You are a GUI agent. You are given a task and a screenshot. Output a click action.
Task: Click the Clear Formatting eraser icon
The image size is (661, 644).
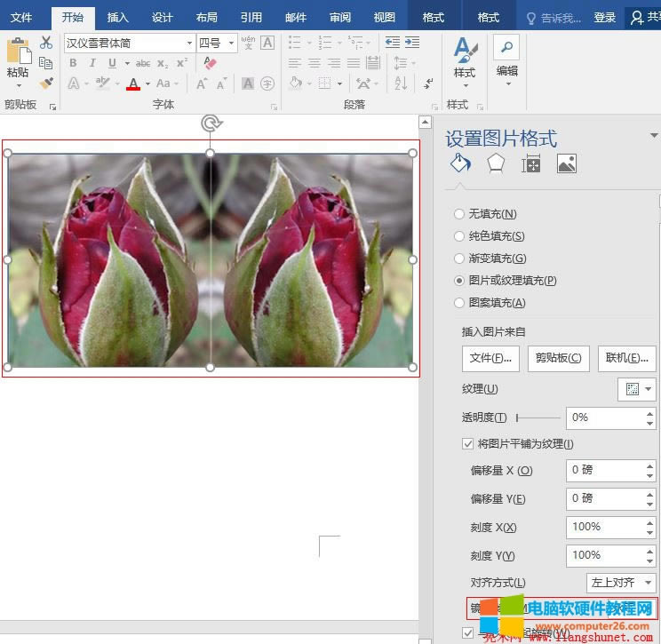pyautogui.click(x=210, y=63)
